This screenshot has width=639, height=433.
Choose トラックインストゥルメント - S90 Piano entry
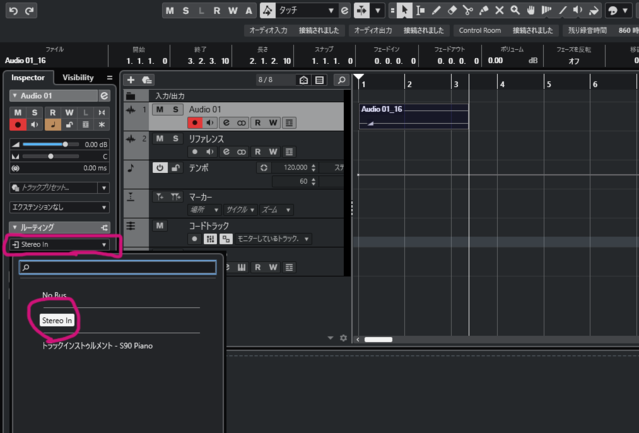tap(97, 346)
